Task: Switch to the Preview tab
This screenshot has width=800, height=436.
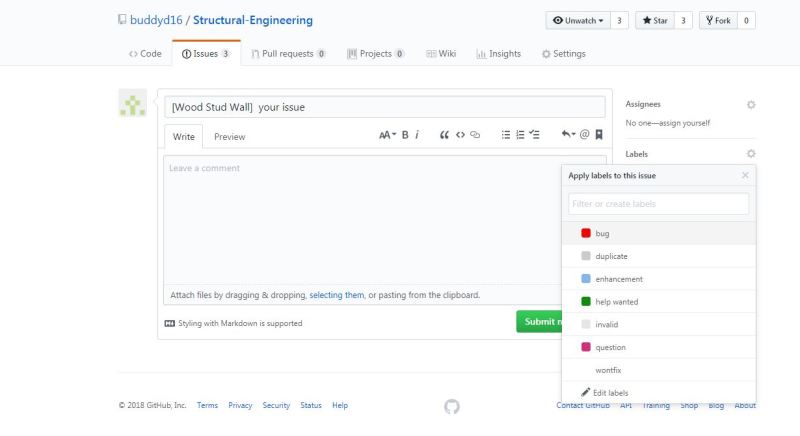Action: click(x=230, y=137)
